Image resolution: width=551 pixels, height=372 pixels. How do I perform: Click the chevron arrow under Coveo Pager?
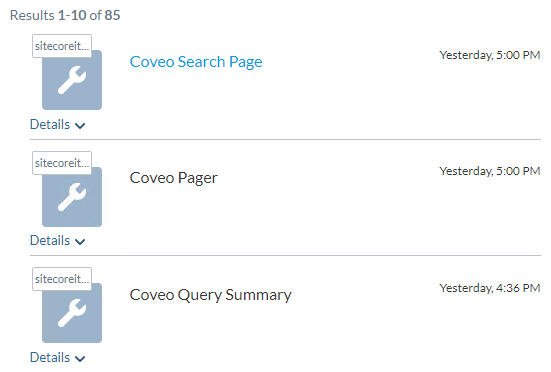coord(80,242)
